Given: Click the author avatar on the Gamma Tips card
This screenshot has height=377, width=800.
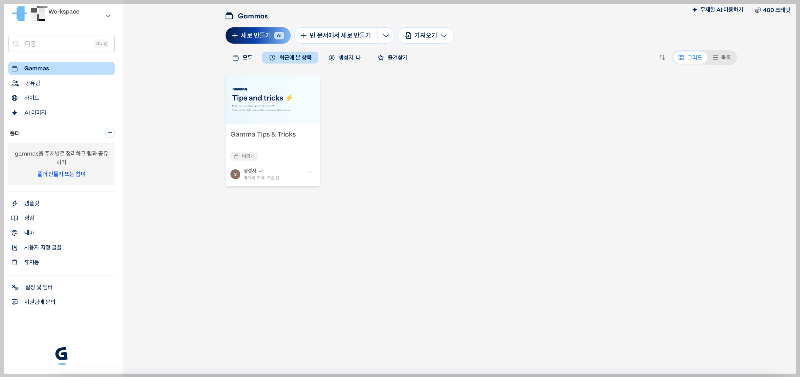Looking at the screenshot, I should click(x=235, y=174).
